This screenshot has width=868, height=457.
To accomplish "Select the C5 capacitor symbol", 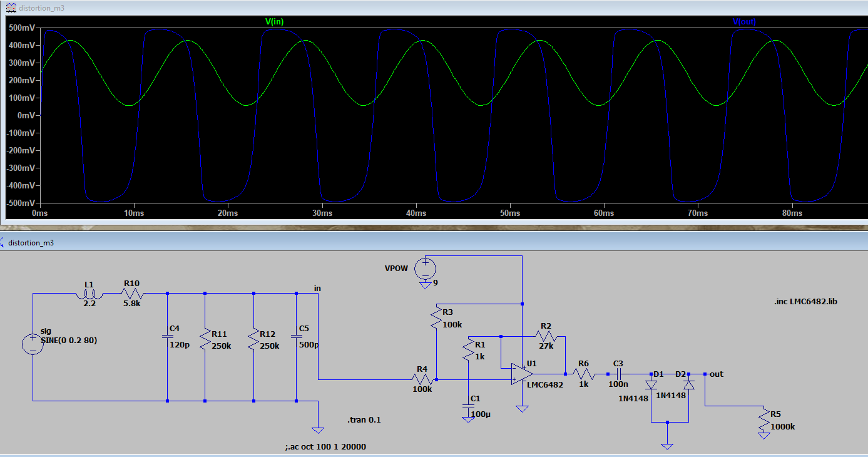I will coord(297,336).
